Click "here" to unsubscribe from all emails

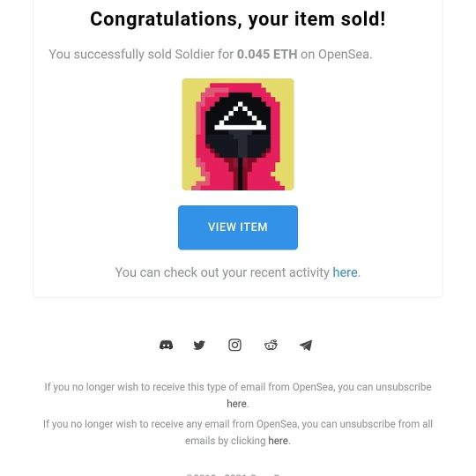pos(278,441)
